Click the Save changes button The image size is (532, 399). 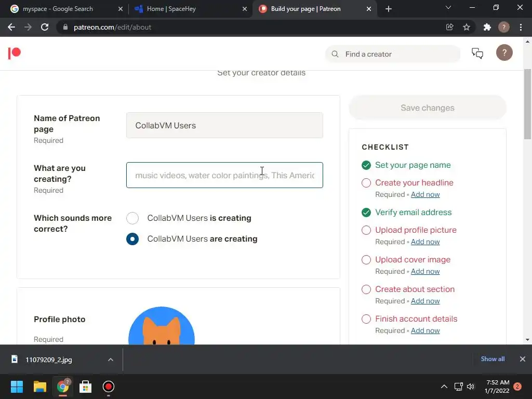[428, 108]
